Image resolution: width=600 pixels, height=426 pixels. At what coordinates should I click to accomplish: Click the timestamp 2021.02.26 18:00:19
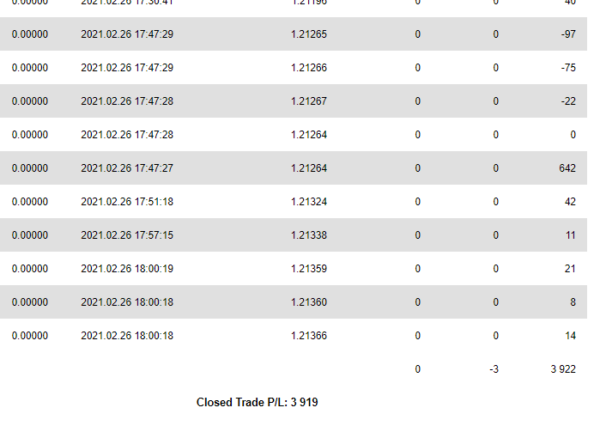[x=127, y=269]
